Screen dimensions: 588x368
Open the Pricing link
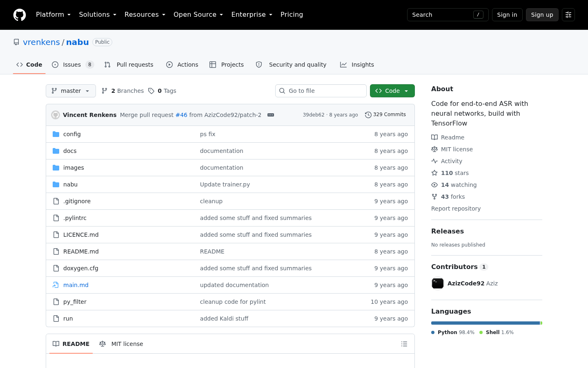pyautogui.click(x=292, y=15)
